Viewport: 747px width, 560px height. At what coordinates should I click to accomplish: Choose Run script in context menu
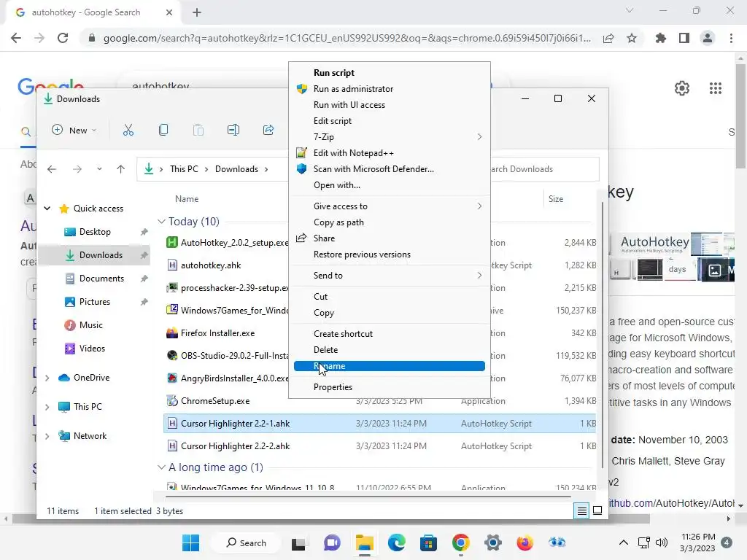click(390, 73)
